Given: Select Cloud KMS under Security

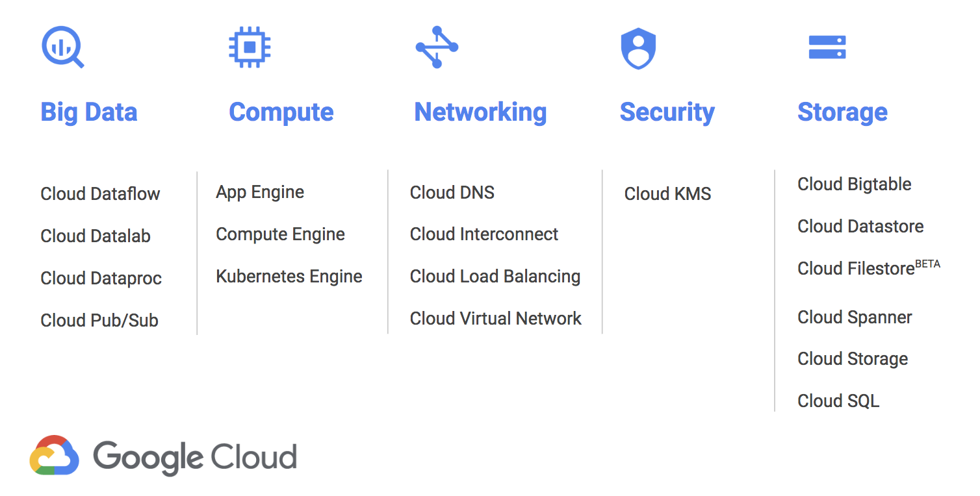Looking at the screenshot, I should [x=667, y=194].
